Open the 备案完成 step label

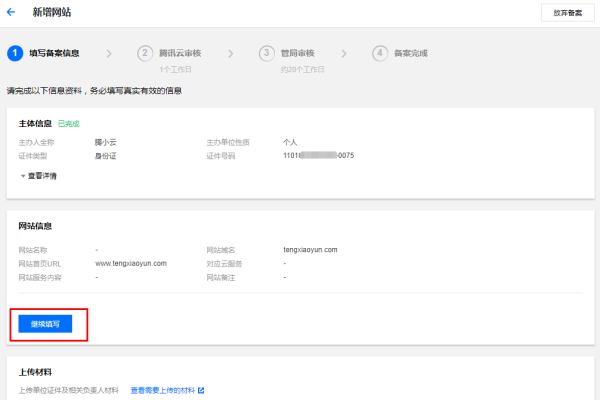click(413, 53)
